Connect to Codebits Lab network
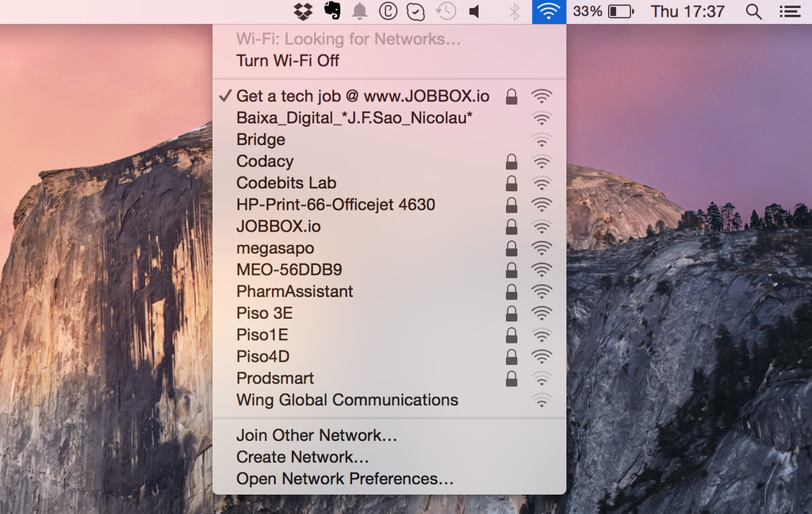 (389, 183)
